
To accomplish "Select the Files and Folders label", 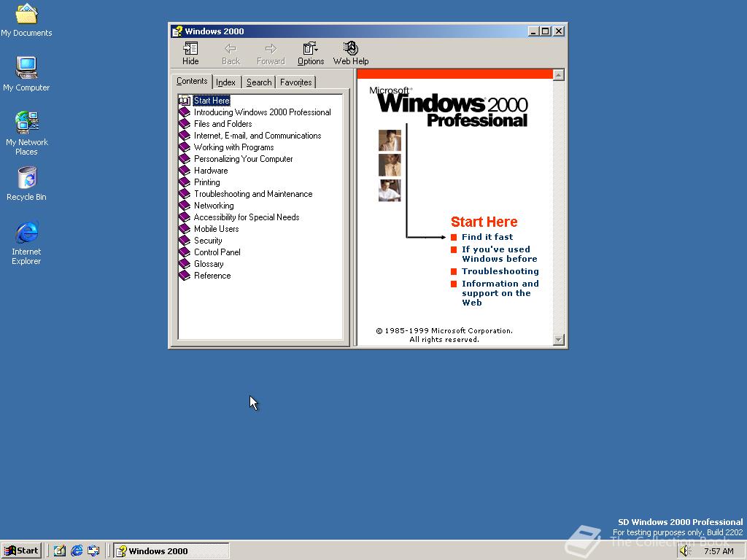I will click(223, 124).
